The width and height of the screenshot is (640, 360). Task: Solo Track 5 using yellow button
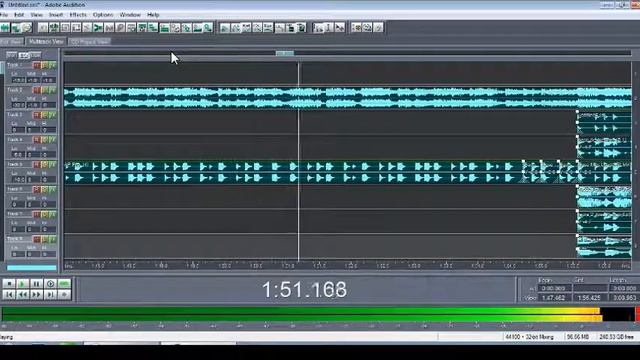(x=44, y=165)
